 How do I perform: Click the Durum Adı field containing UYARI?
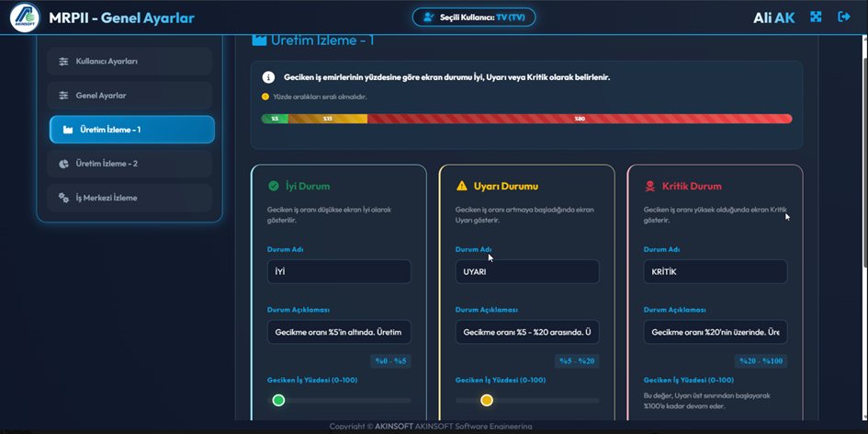tap(527, 271)
